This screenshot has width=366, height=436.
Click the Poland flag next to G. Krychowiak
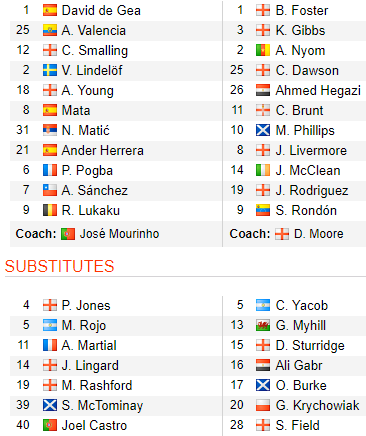pos(263,406)
